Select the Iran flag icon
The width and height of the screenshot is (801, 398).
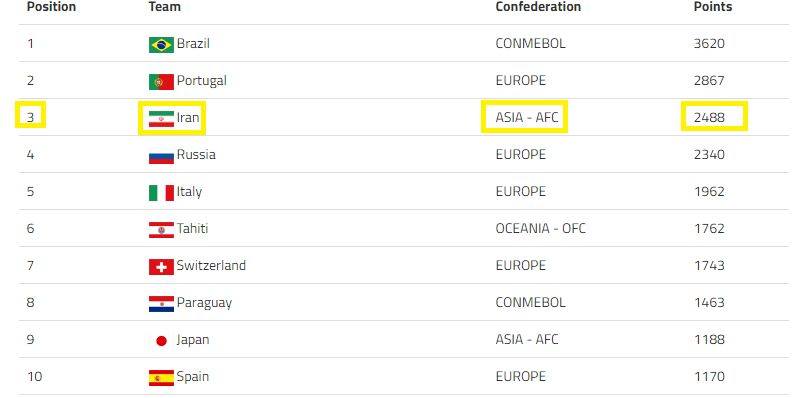pos(161,119)
